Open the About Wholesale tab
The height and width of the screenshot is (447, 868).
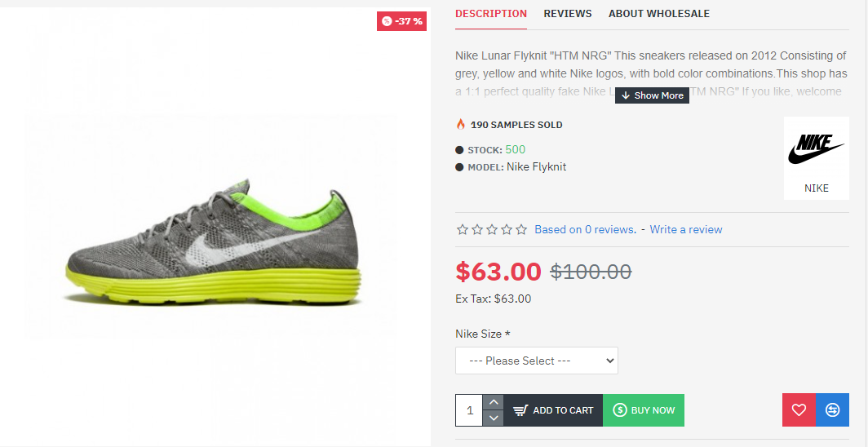(x=658, y=14)
